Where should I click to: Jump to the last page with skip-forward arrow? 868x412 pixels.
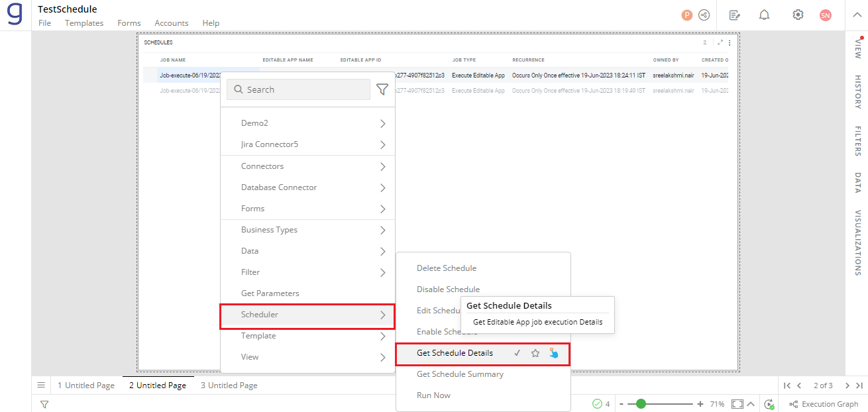[x=859, y=386]
